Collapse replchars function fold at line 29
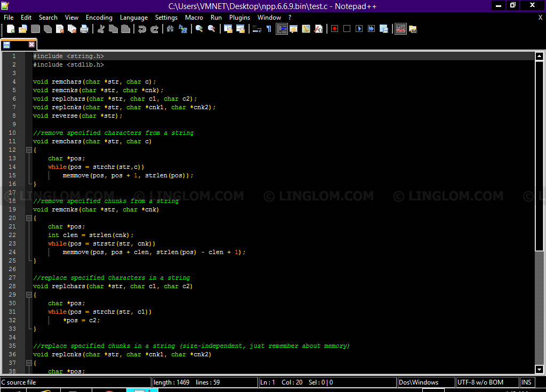The width and height of the screenshot is (546, 392). coord(29,295)
